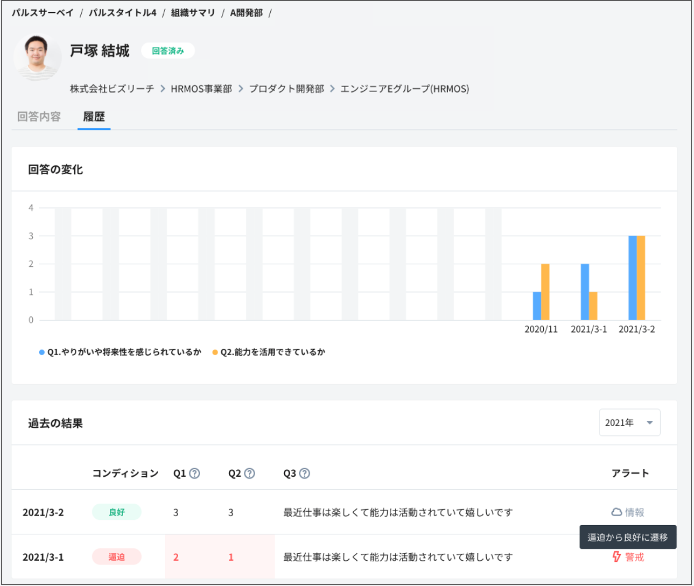Image resolution: width=694 pixels, height=586 pixels.
Task: Toggle Q2 orange legend series dot
Action: [x=215, y=352]
